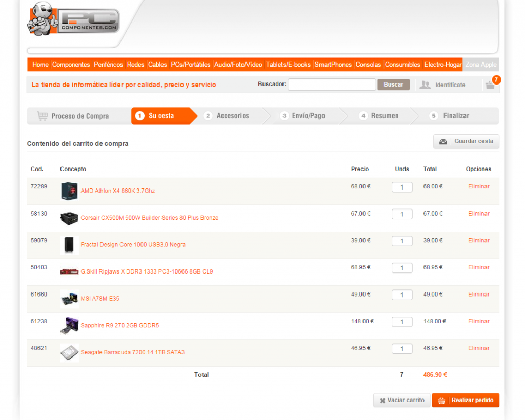Click the G.Skill Ripjaws RAM thumbnail
Image resolution: width=525 pixels, height=420 pixels.
69,271
